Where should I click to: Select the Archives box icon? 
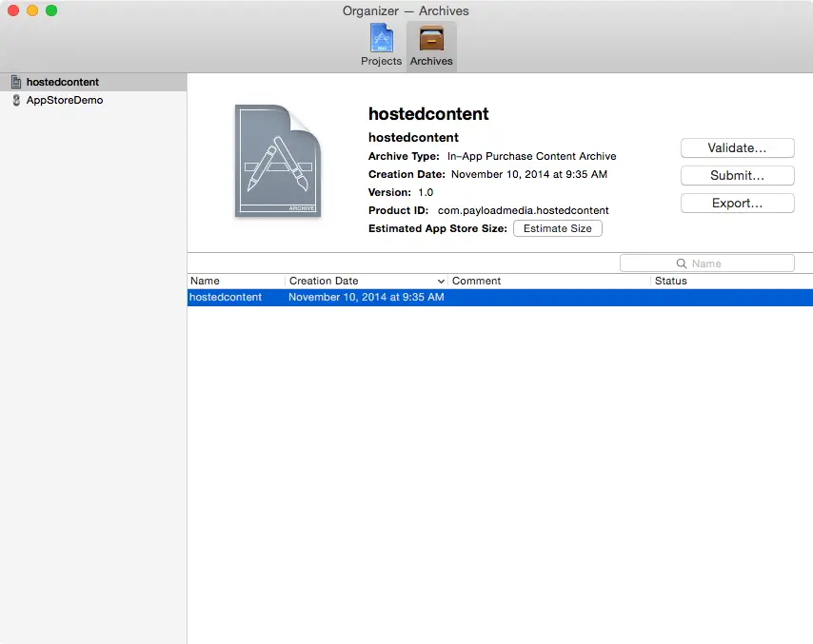coord(431,40)
